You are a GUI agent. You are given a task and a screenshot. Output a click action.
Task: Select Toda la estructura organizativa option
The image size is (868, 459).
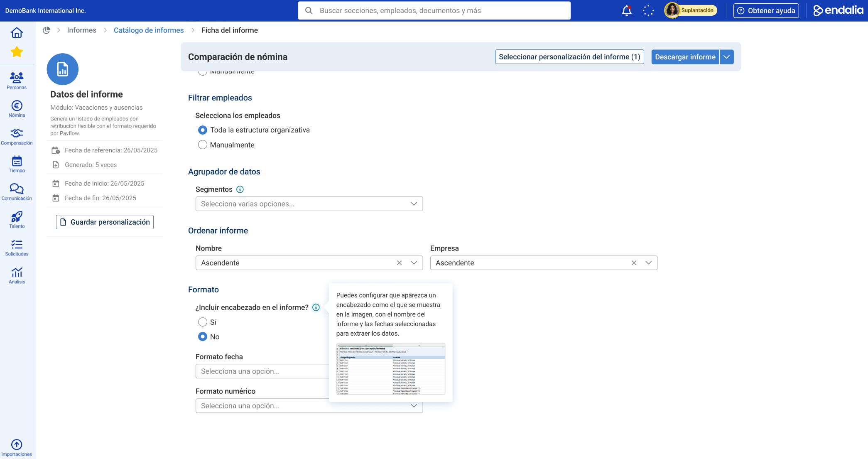tap(203, 130)
